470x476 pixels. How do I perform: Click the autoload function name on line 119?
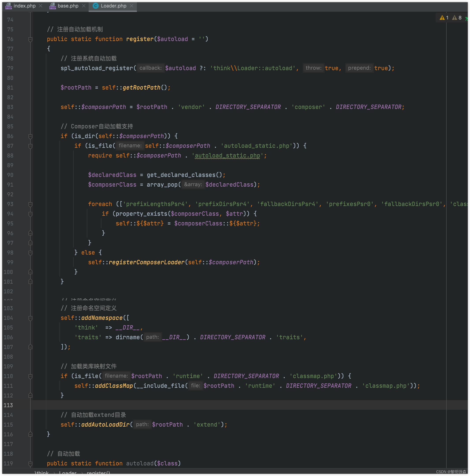pyautogui.click(x=140, y=463)
